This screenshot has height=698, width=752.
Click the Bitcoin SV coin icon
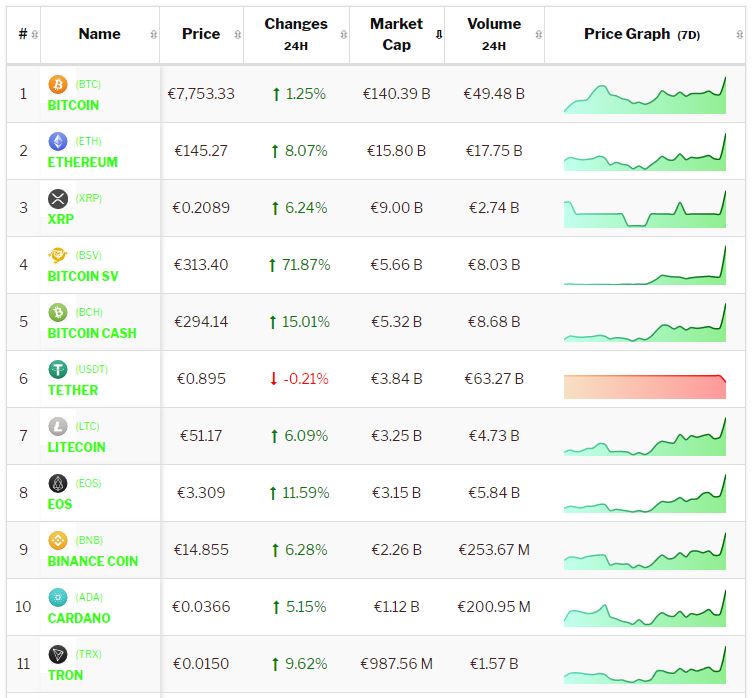point(57,256)
